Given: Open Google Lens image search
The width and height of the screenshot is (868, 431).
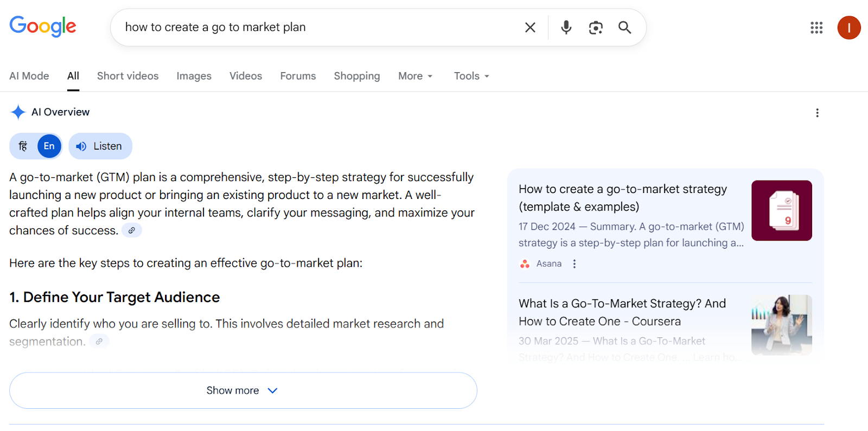Looking at the screenshot, I should point(596,28).
